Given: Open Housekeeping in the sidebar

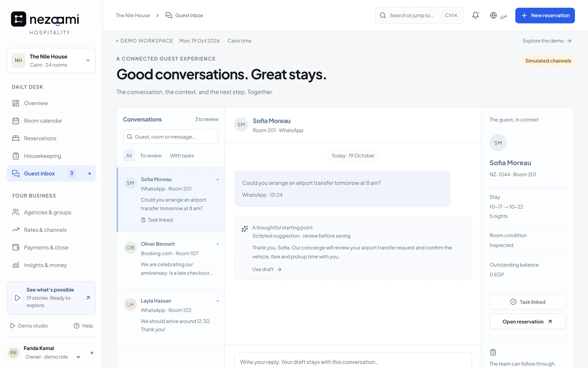Looking at the screenshot, I should coord(51,156).
